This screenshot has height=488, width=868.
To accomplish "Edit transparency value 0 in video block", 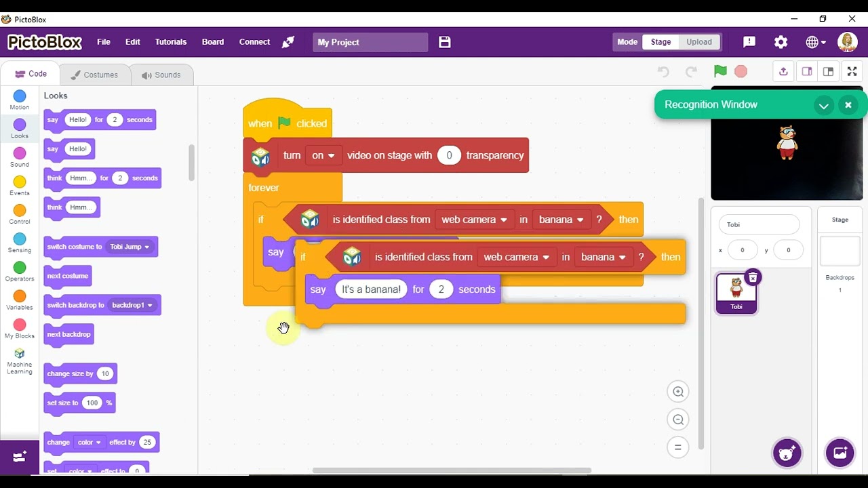I will 449,155.
